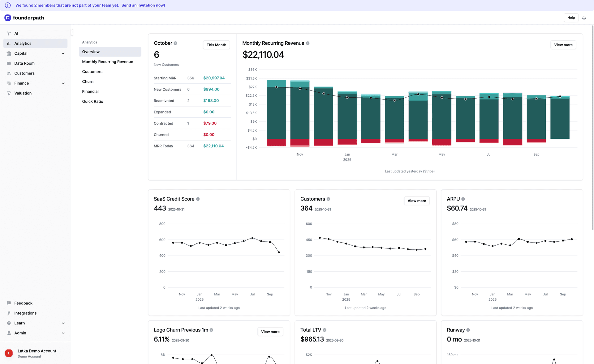Viewport: 594px width, 364px height.
Task: Expand the Capital menu
Action: click(63, 53)
